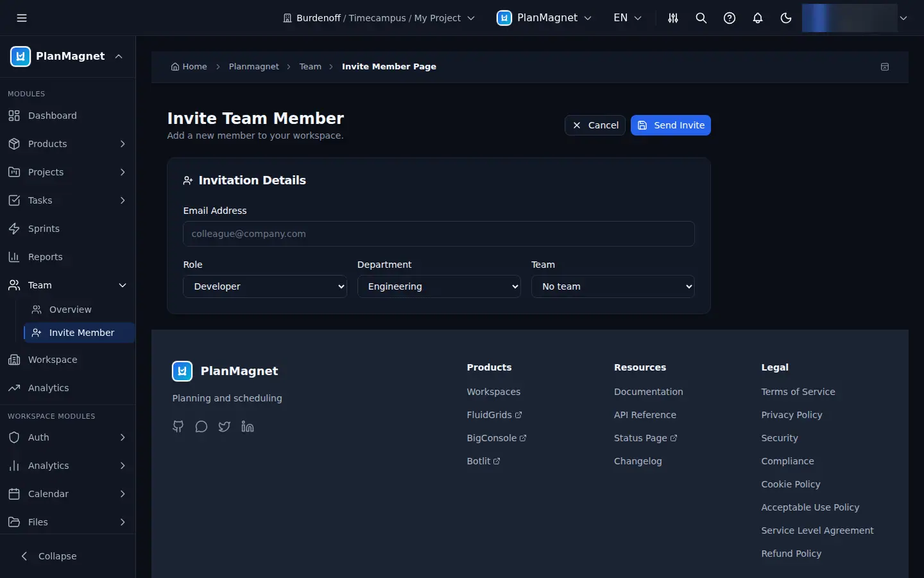
Task: Open the search magnifier icon
Action: (x=701, y=18)
